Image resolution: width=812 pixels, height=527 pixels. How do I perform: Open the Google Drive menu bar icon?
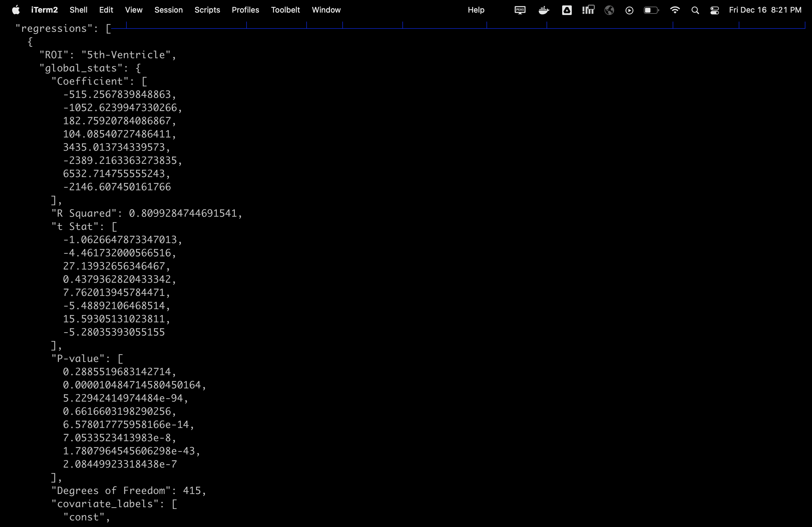(x=567, y=10)
